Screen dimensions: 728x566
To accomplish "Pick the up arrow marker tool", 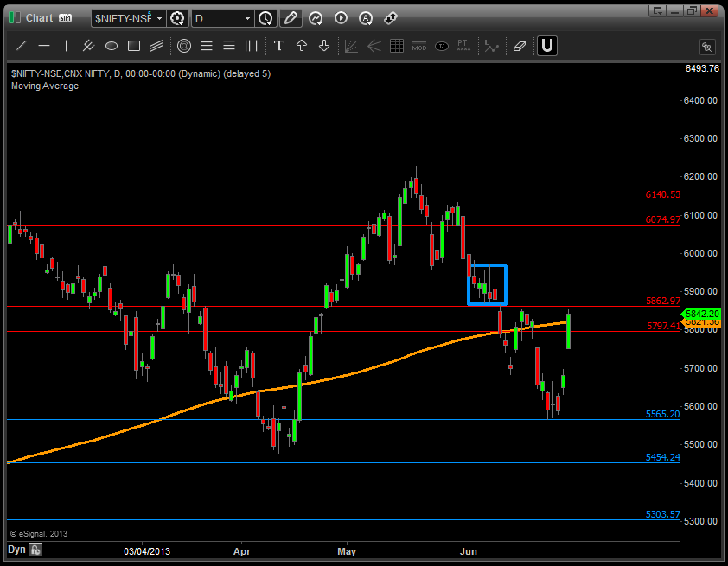I will click(302, 46).
